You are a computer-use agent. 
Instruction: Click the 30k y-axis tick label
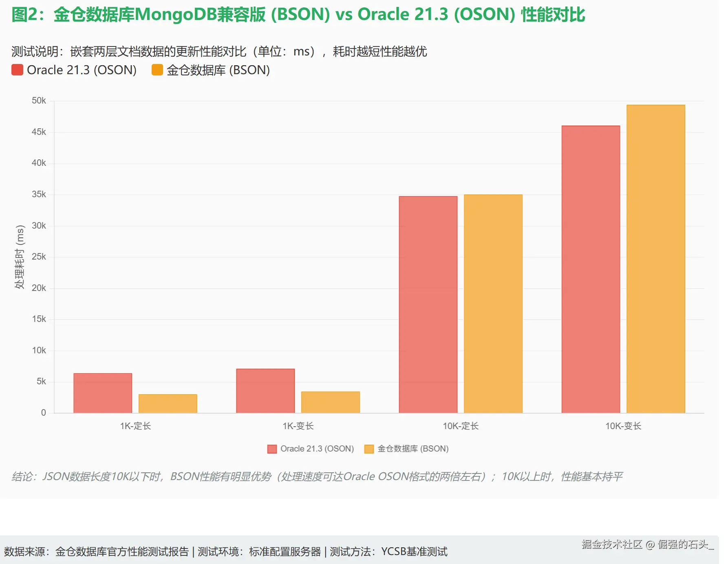(x=39, y=225)
